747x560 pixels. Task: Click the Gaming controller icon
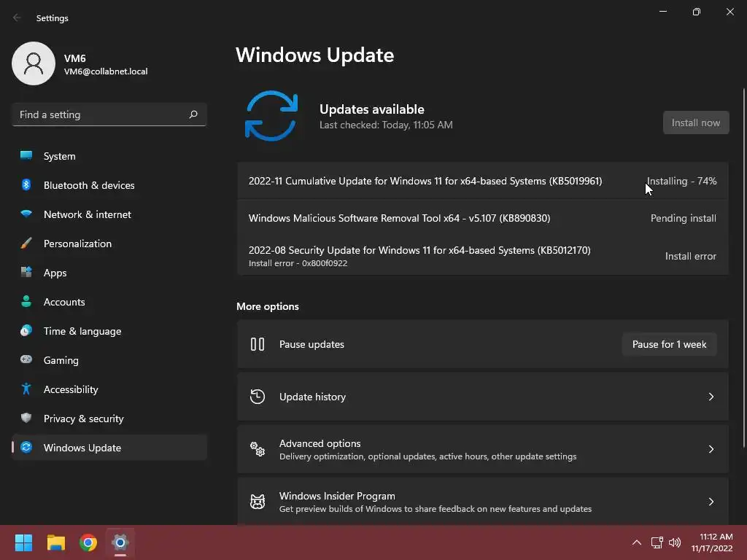(x=26, y=359)
